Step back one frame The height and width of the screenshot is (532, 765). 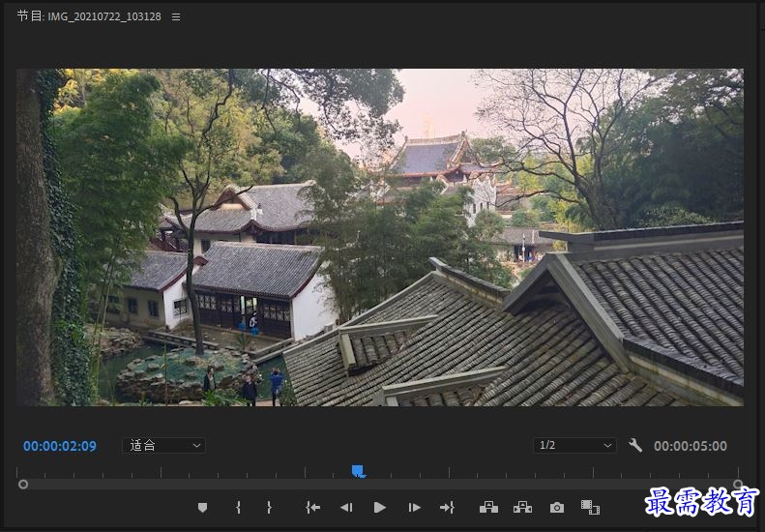346,508
